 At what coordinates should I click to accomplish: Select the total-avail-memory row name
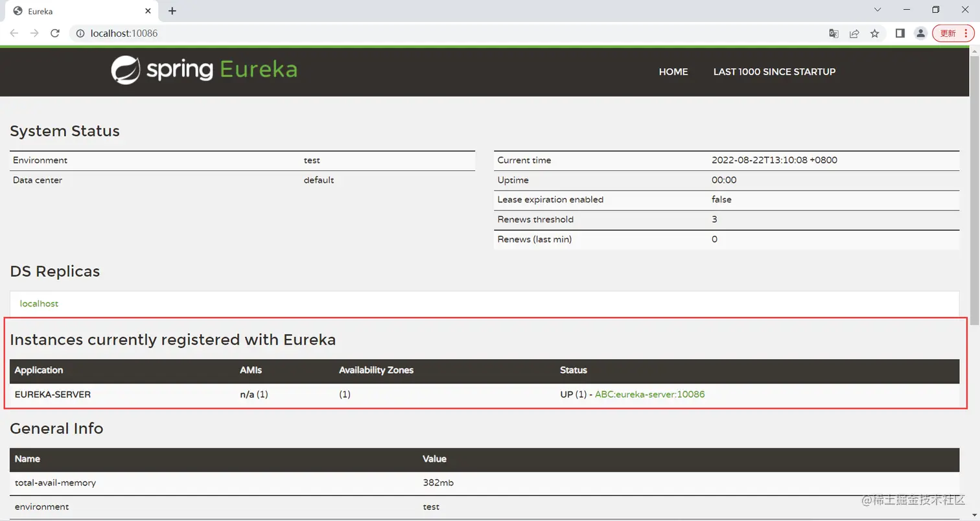[56, 483]
